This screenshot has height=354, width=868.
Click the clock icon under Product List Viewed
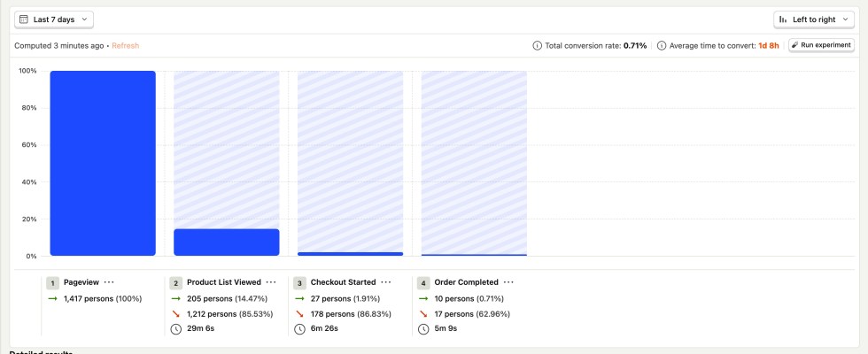pos(176,329)
